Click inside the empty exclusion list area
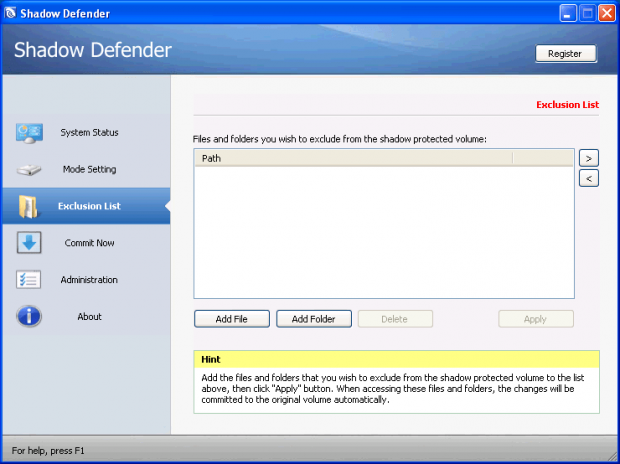This screenshot has width=620, height=464. 383,231
